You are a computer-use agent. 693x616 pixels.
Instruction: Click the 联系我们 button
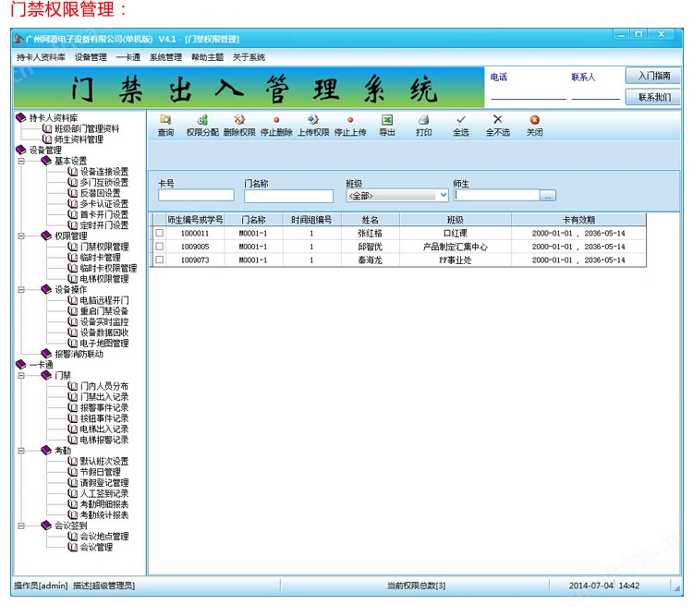(654, 97)
